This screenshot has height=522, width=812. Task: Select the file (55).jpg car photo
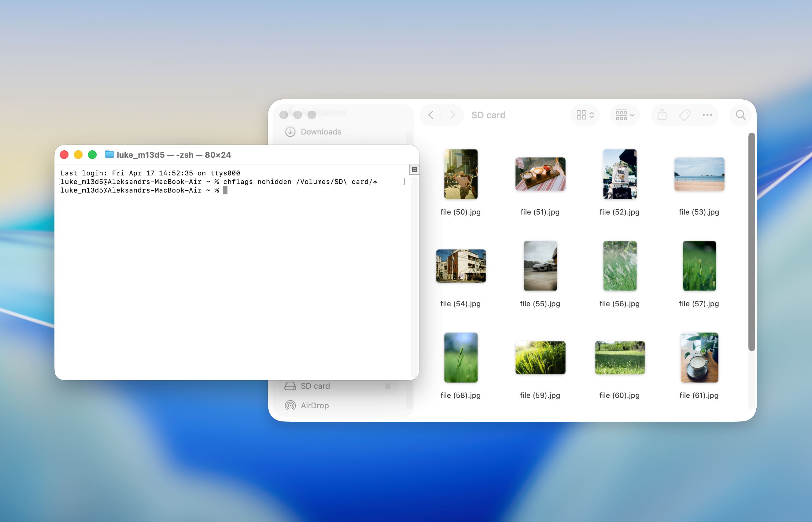pos(540,266)
